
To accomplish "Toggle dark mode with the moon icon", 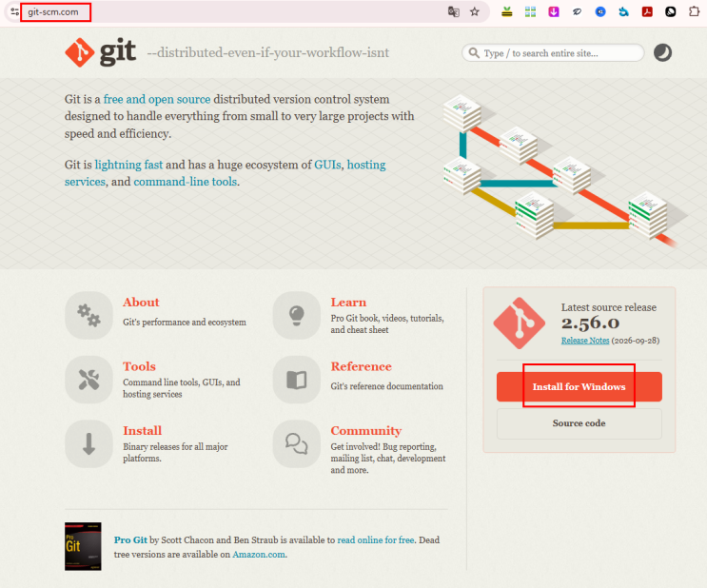I will click(662, 52).
